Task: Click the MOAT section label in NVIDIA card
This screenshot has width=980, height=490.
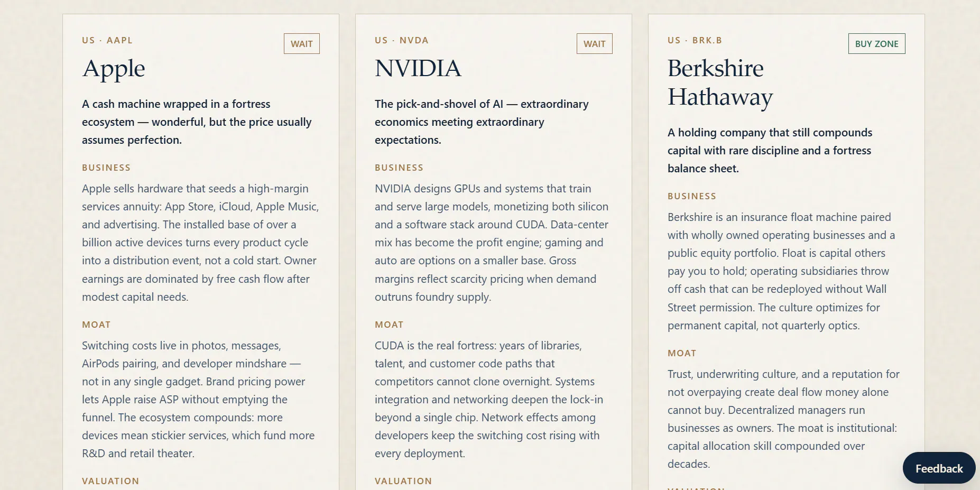Action: (x=389, y=325)
